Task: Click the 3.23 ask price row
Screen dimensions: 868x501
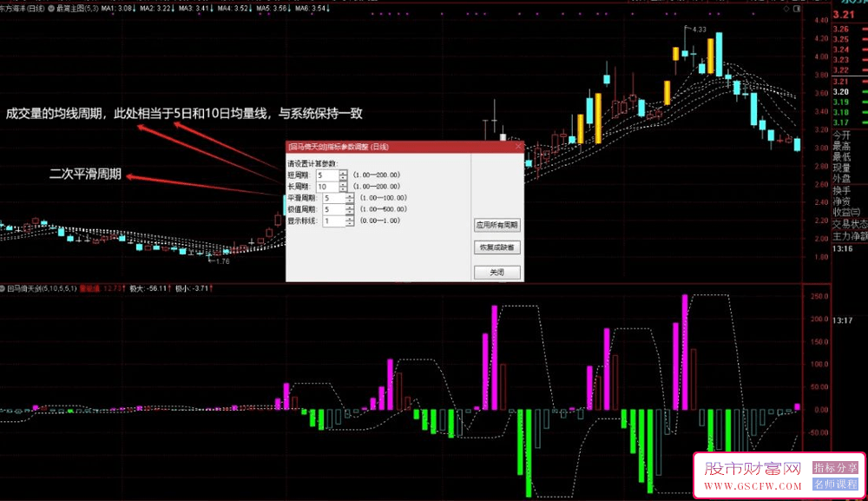Action: (x=841, y=60)
